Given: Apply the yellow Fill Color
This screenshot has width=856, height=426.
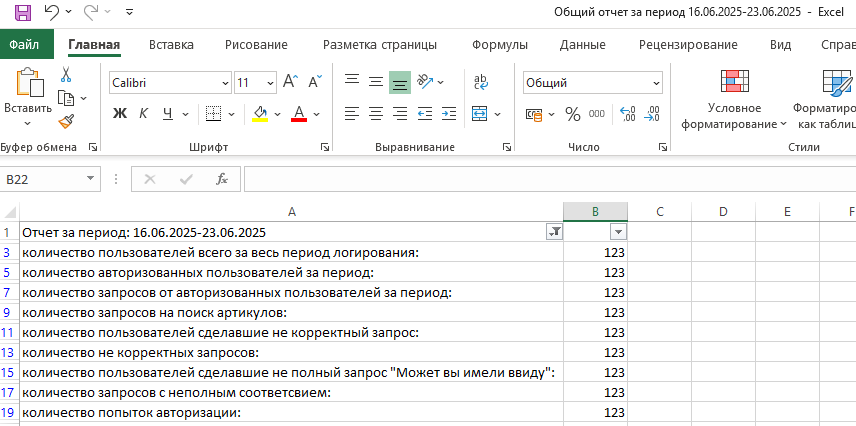Looking at the screenshot, I should pyautogui.click(x=260, y=114).
